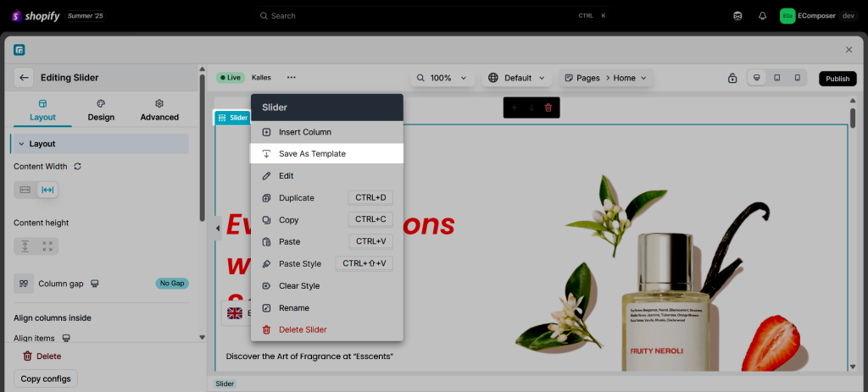This screenshot has width=868, height=392.
Task: Collapse the Layout section
Action: point(100,144)
